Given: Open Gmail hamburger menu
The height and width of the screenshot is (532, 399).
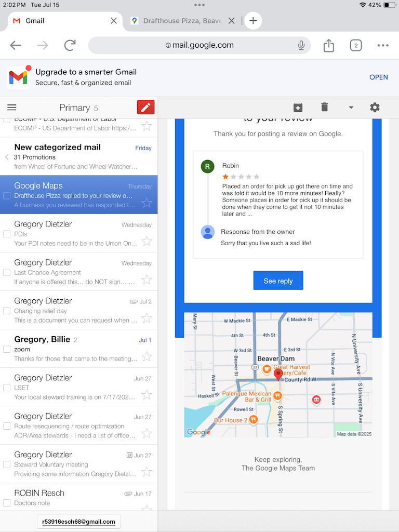Looking at the screenshot, I should pos(12,108).
